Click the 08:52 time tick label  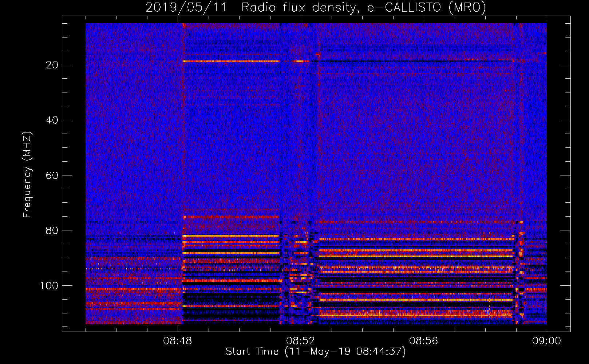click(x=301, y=341)
